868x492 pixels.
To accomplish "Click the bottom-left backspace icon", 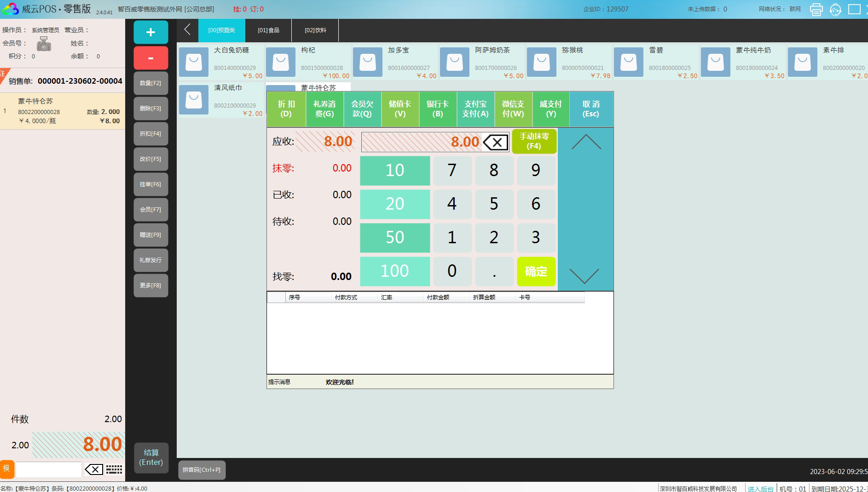I will (94, 469).
